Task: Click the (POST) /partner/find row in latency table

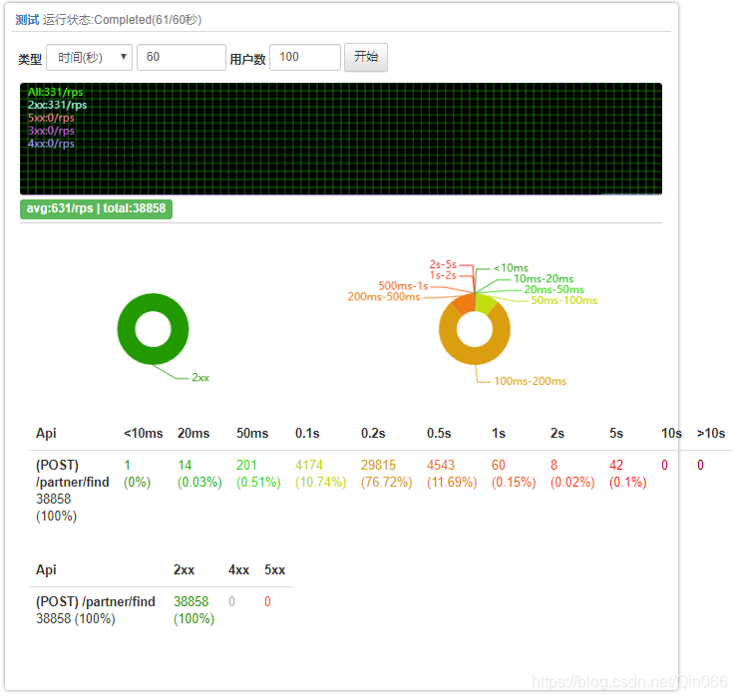Action: click(381, 491)
